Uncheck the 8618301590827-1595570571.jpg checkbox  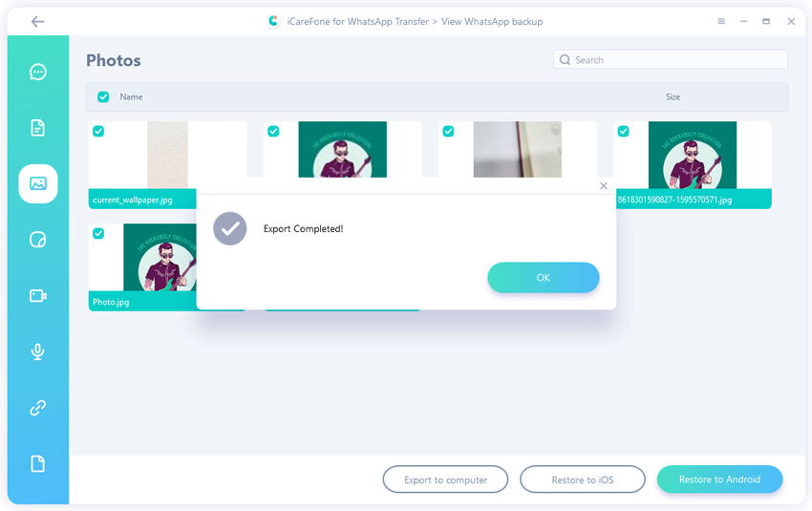point(623,132)
